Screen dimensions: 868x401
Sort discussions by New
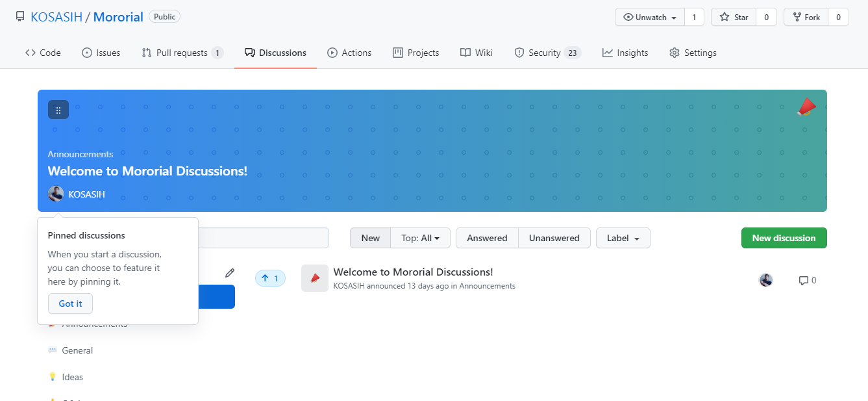[x=370, y=238]
